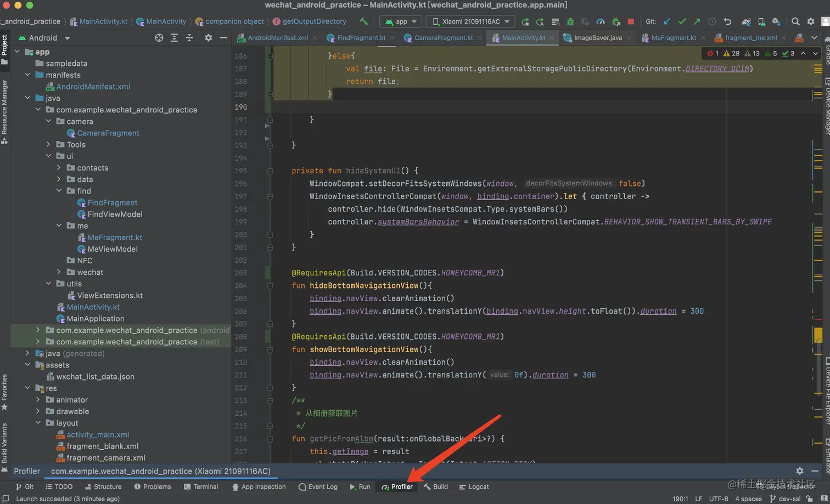830x504 pixels.
Task: Open the App Inspection tool window
Action: click(x=259, y=486)
